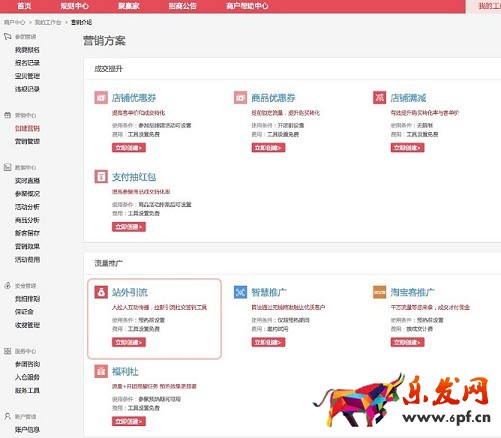Viewport: 501px width, 438px height.
Task: Open the 商品优惠券 title link
Action: pos(273,98)
